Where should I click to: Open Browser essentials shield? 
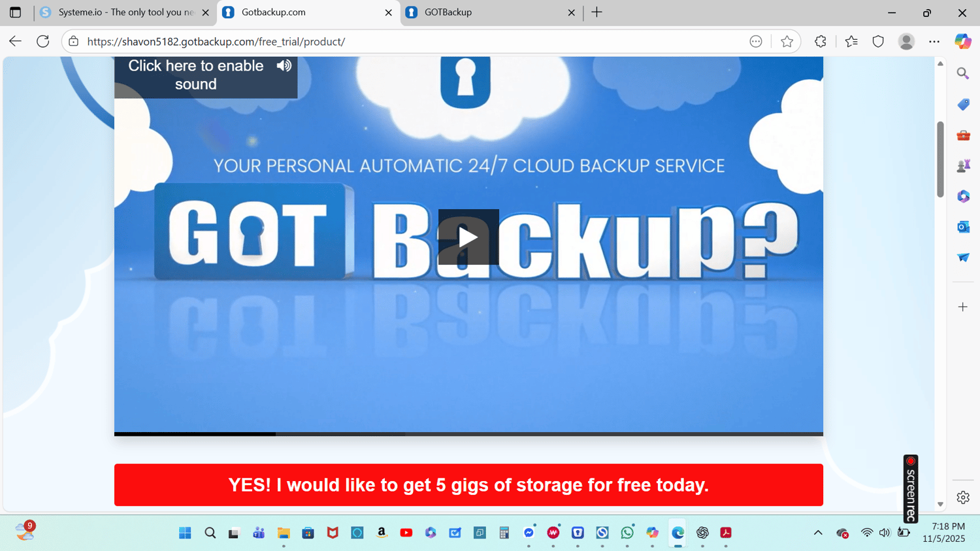point(878,41)
